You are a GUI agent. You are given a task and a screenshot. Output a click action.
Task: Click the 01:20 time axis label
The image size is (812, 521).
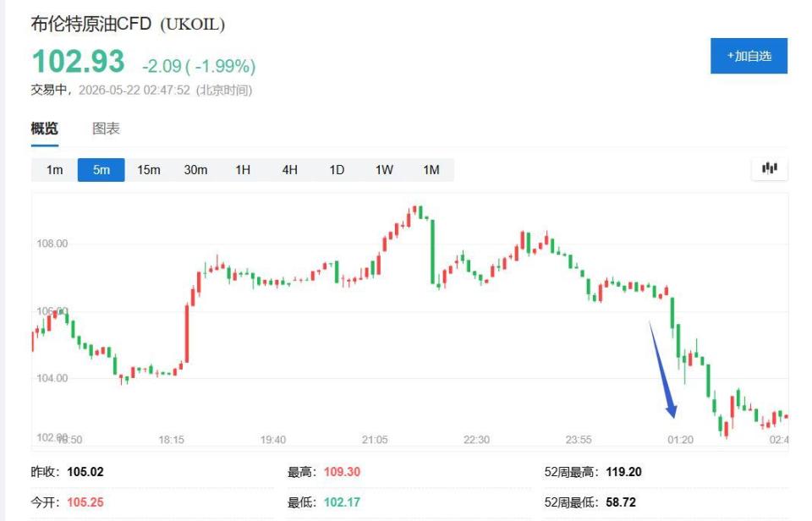click(680, 440)
